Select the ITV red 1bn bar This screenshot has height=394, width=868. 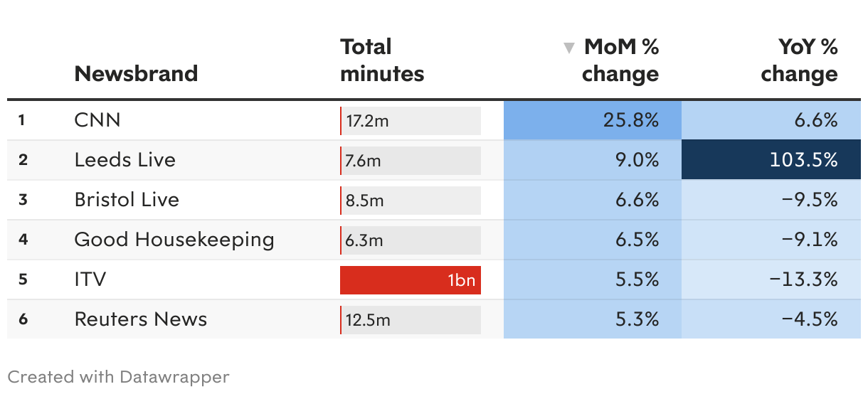point(411,279)
